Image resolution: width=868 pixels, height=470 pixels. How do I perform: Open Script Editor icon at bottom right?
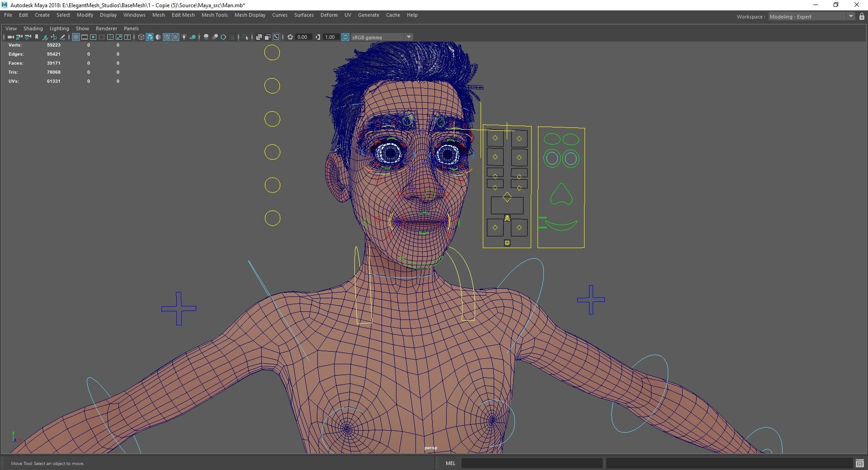pos(859,463)
